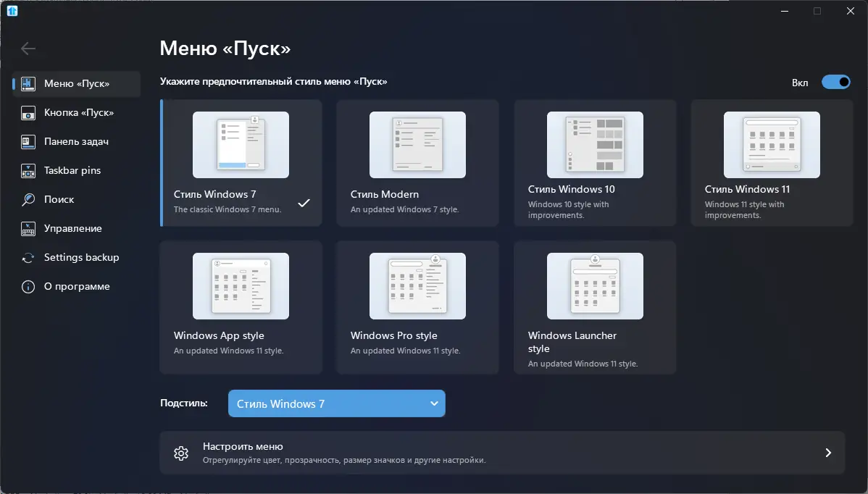Close the settings window
868x494 pixels.
[851, 11]
